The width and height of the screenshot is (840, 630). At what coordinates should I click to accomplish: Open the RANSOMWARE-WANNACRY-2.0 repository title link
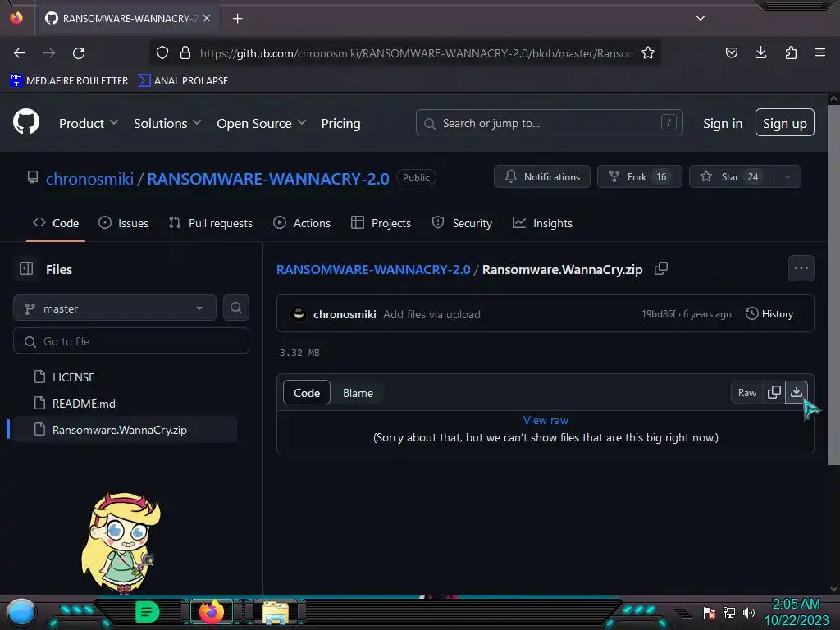pos(268,178)
